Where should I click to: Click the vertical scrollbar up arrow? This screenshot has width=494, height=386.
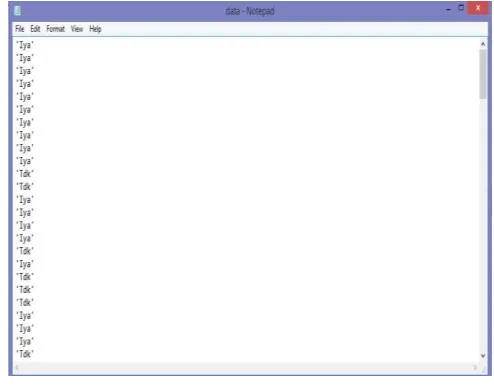point(483,44)
